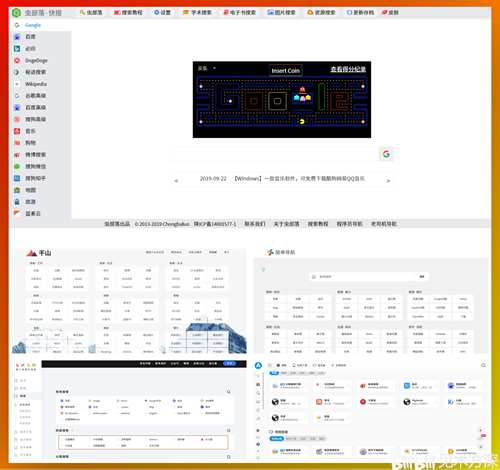500x470 pixels.
Task: Open 学术搜索 in the top navigation
Action: click(197, 12)
